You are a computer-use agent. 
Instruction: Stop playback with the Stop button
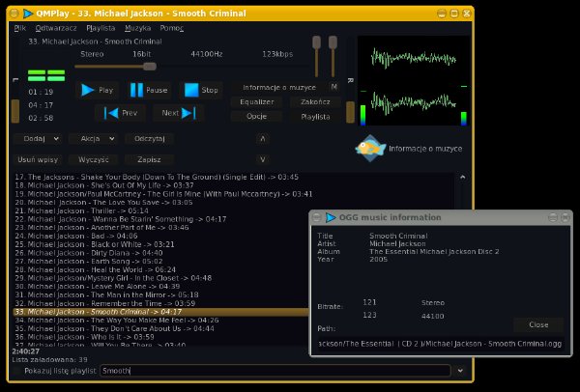(x=201, y=90)
